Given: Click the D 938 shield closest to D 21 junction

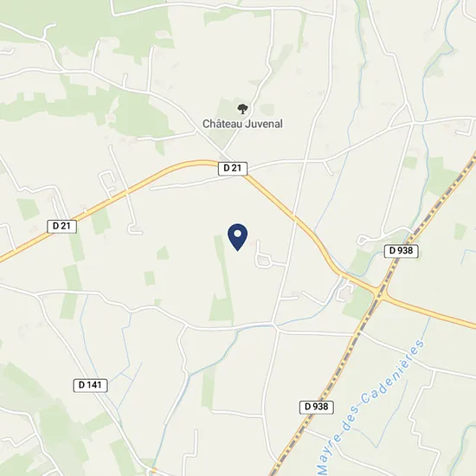Looking at the screenshot, I should pyautogui.click(x=401, y=251).
